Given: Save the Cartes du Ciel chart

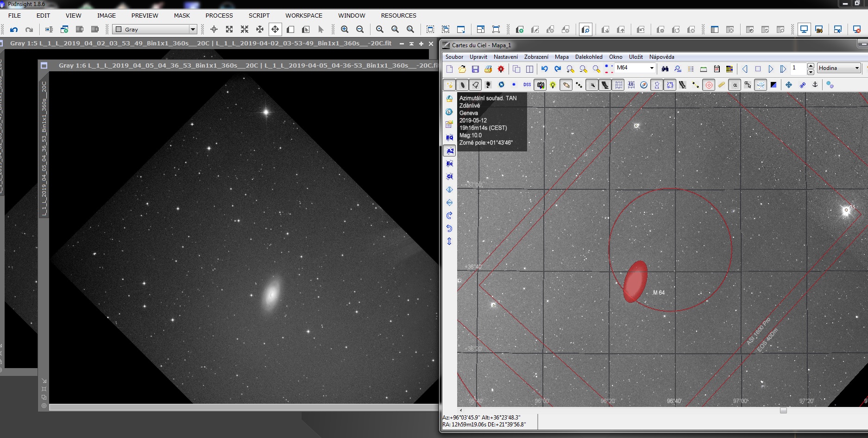Looking at the screenshot, I should (475, 69).
